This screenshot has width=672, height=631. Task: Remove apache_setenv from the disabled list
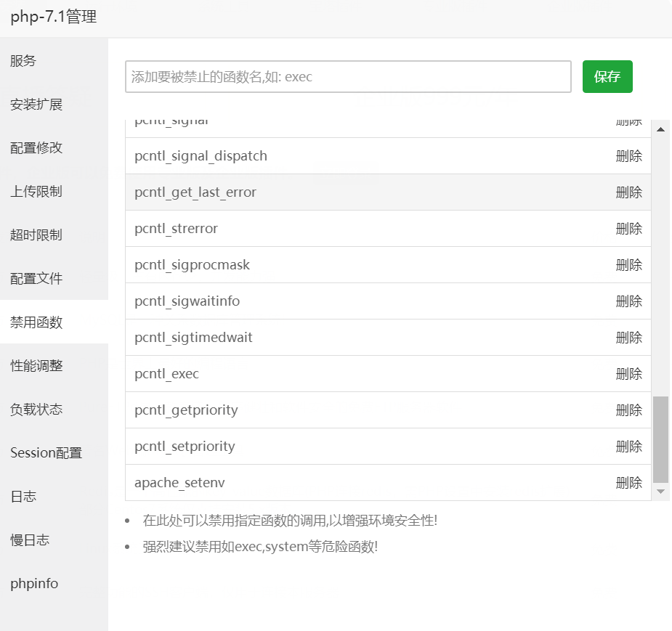pos(629,482)
